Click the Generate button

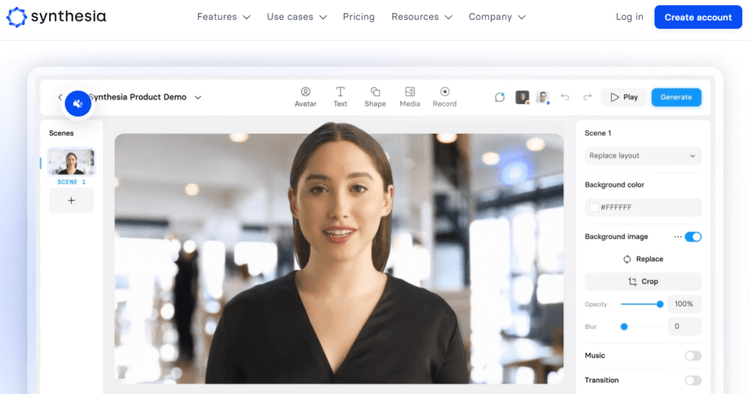click(x=676, y=97)
